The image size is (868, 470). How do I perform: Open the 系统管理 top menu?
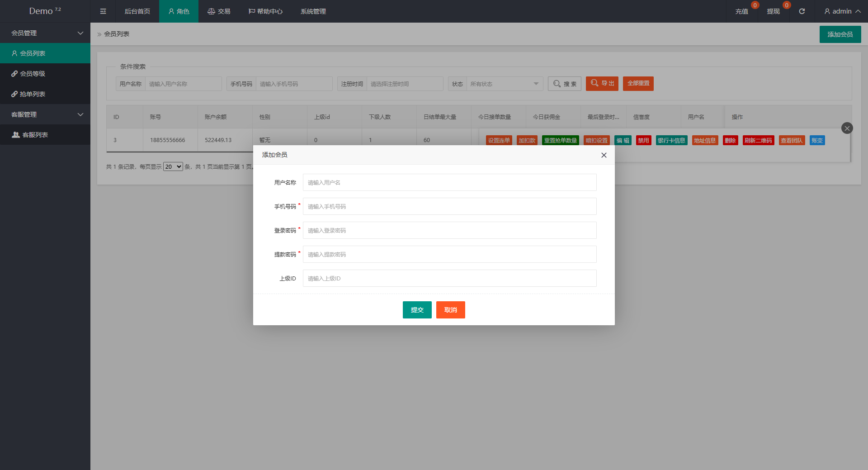313,11
